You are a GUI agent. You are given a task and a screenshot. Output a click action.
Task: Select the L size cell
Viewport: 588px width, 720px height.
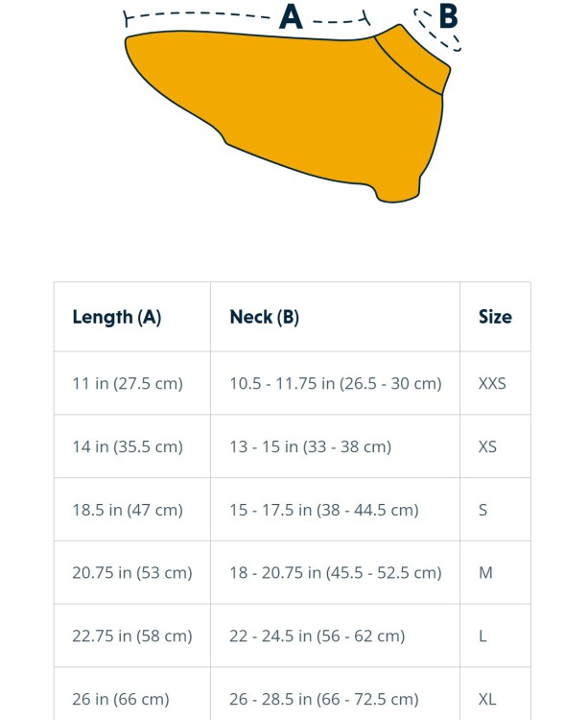495,636
